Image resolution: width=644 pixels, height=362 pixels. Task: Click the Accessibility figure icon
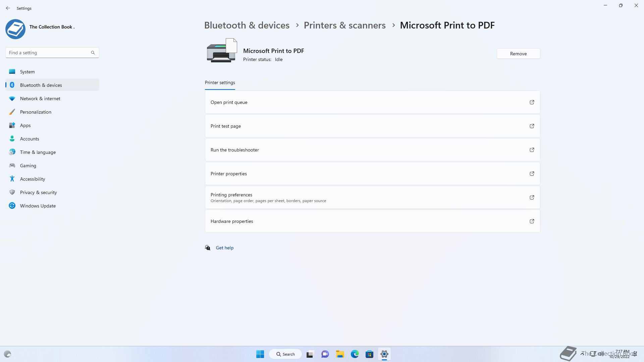click(x=12, y=179)
